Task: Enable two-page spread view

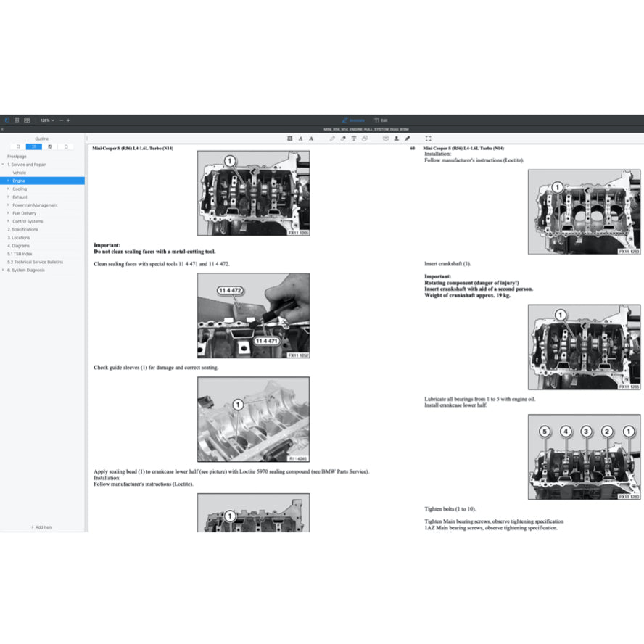Action: pyautogui.click(x=27, y=120)
